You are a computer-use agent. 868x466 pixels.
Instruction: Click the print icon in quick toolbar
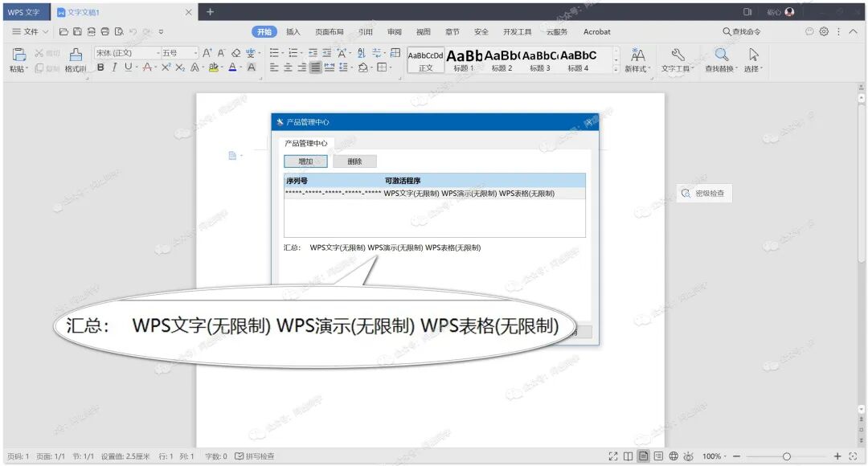coord(105,31)
